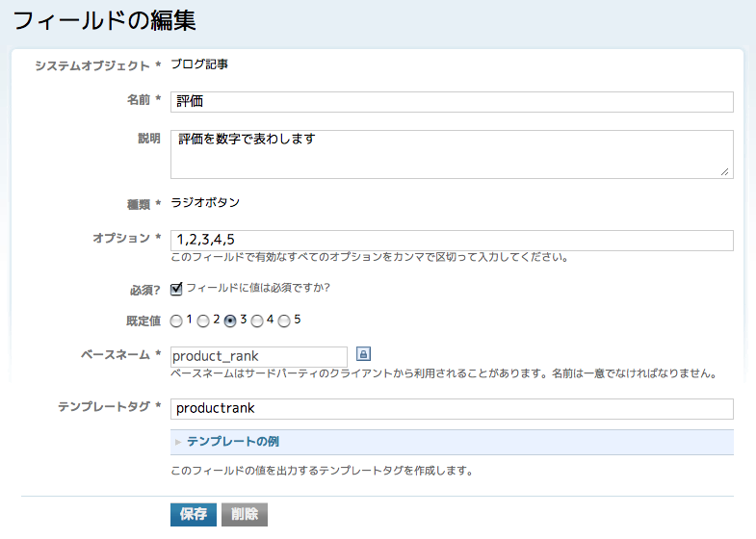Viewport: 756px width, 539px height.
Task: Focus the 名前 name input field
Action: 452,102
